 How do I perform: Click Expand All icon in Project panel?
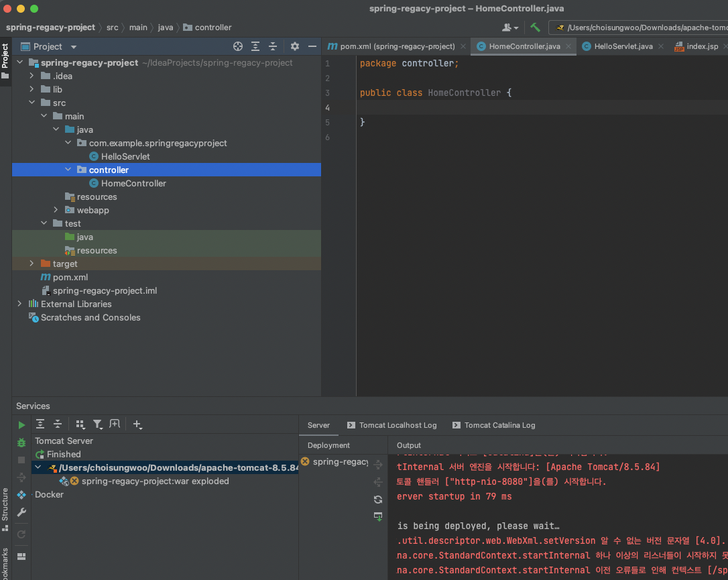pos(255,46)
